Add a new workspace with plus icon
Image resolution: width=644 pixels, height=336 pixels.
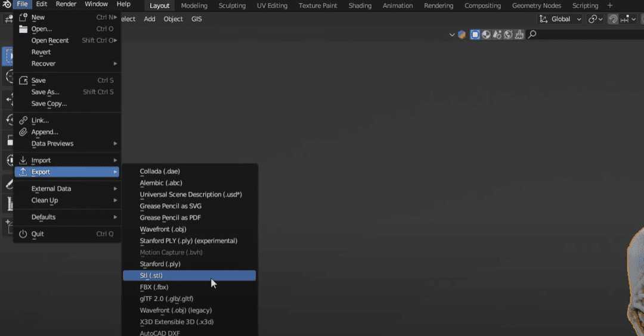click(x=610, y=5)
